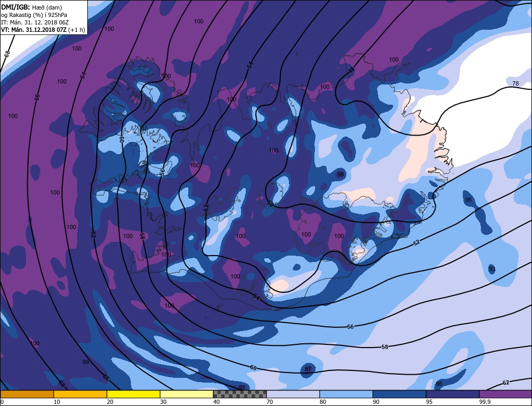This screenshot has height=406, width=532.
Task: Click the 'DMI/IGB: Hæð (dam)' title line
Action: click(31, 7)
